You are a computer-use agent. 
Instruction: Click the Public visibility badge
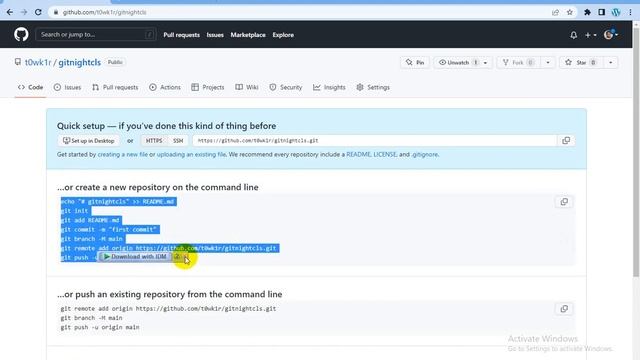115,62
